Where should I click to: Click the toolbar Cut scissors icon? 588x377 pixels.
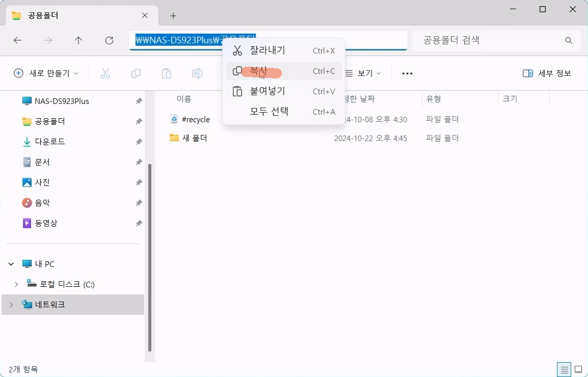pos(105,73)
